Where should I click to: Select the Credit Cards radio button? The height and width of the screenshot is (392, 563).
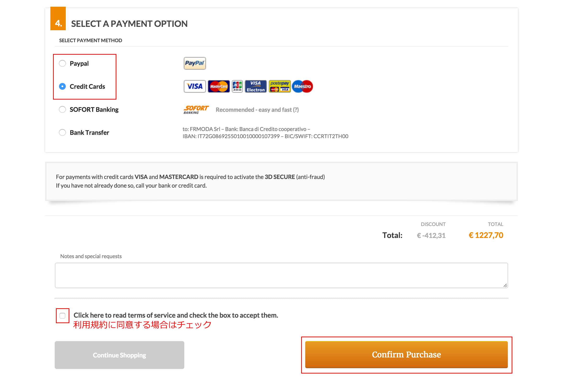62,86
